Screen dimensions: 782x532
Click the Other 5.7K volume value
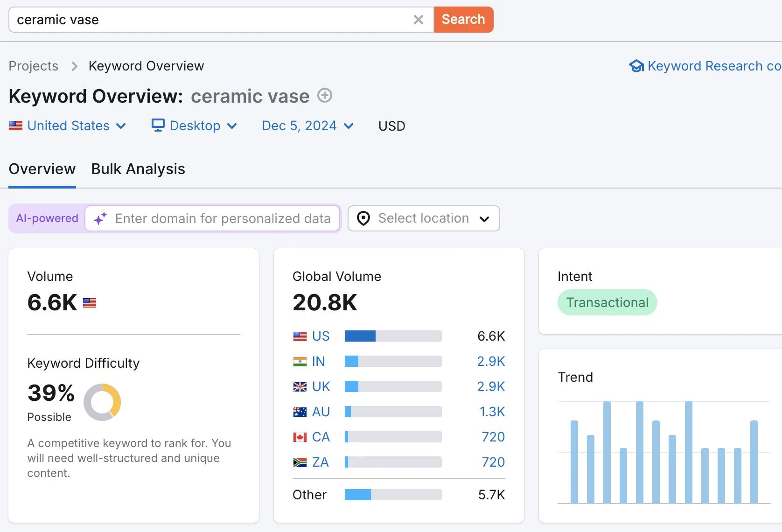point(492,495)
